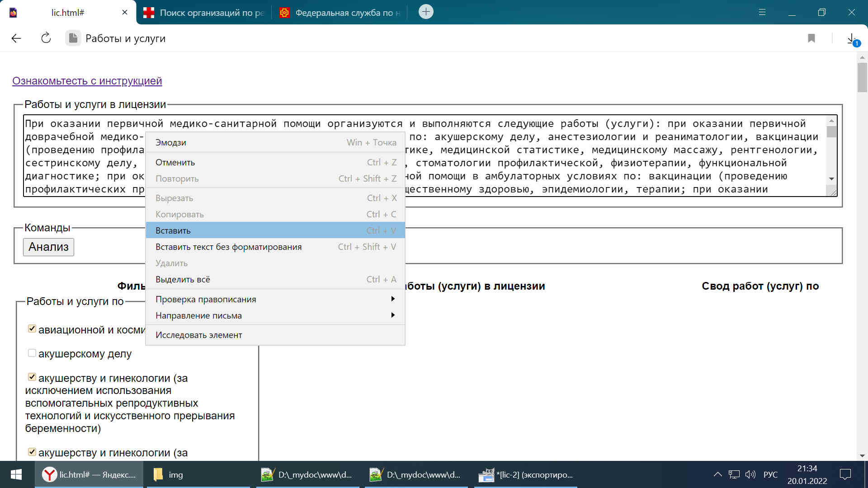The image size is (868, 488).
Task: Choose Исследовать элемент from context menu
Action: (275, 335)
